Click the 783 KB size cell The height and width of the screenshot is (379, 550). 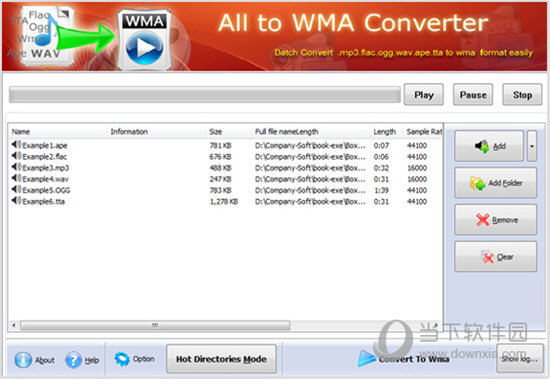point(220,190)
